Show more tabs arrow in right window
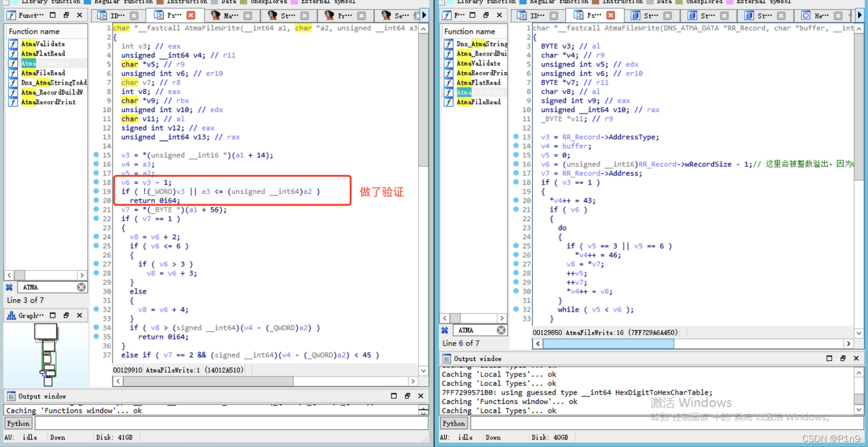This screenshot has width=868, height=447. tap(860, 15)
